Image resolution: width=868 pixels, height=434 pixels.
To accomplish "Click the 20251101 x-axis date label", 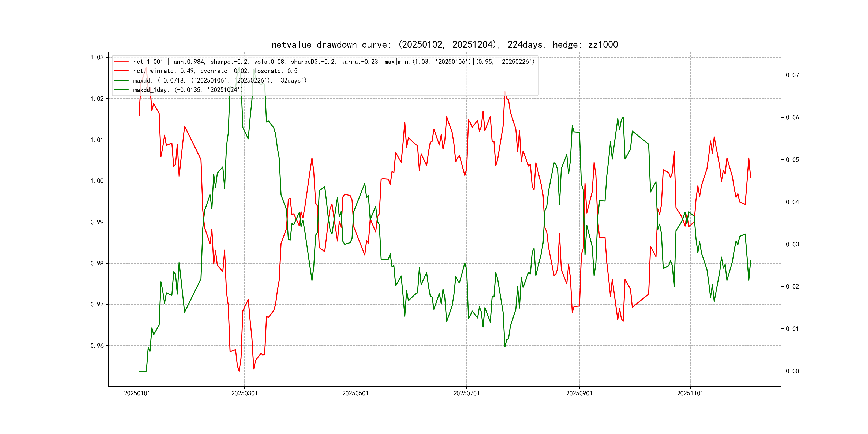I will [x=690, y=394].
